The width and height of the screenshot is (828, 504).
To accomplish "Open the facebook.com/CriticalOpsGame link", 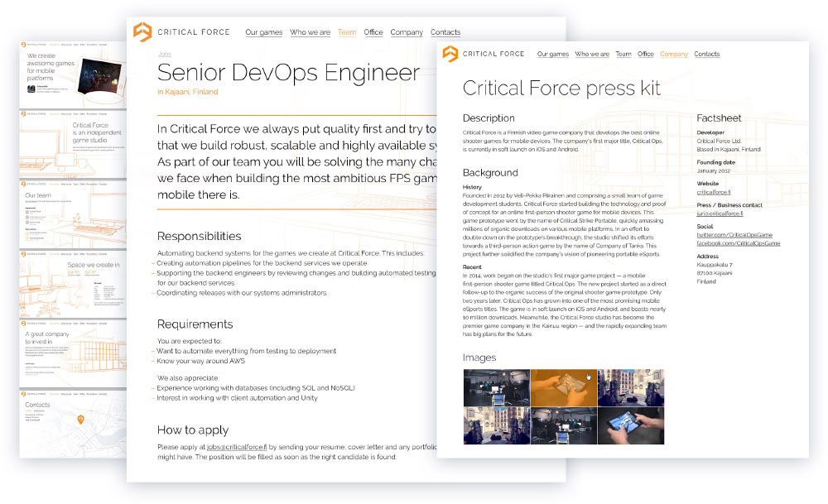I will (739, 243).
